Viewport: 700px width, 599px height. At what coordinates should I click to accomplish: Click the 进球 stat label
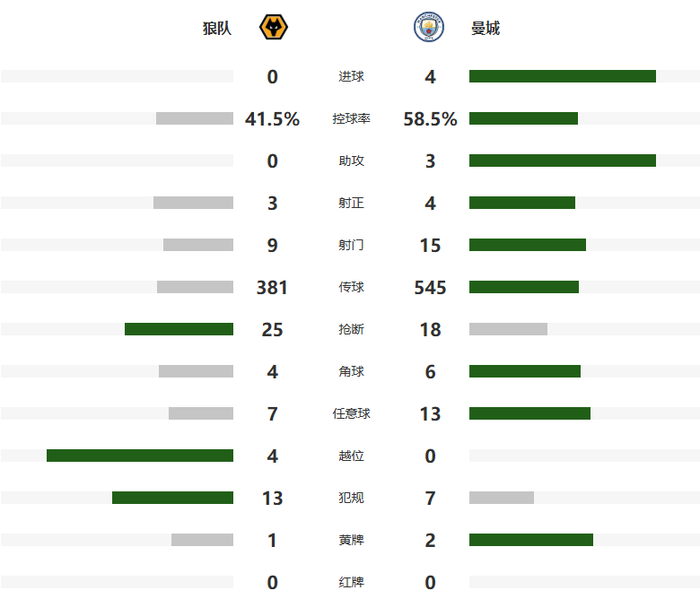351,77
